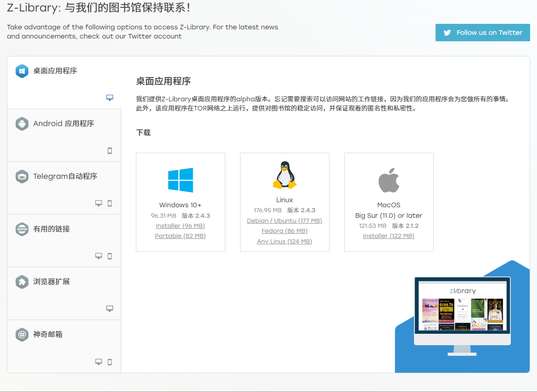Click 176.95 MB size text
This screenshot has height=392, width=537.
268,210
